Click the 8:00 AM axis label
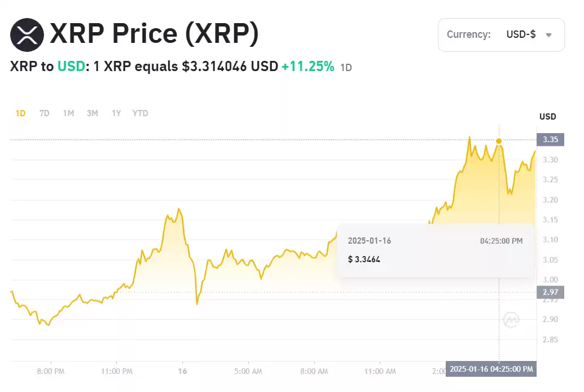 314,371
